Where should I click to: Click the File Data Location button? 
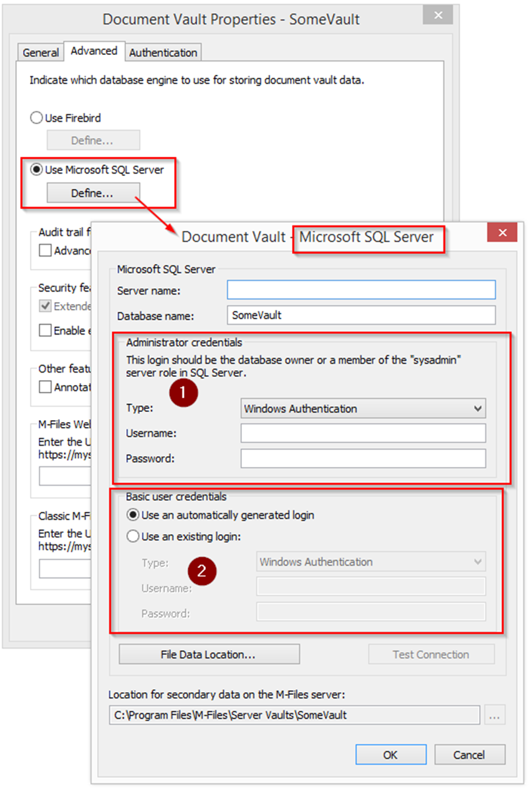209,654
